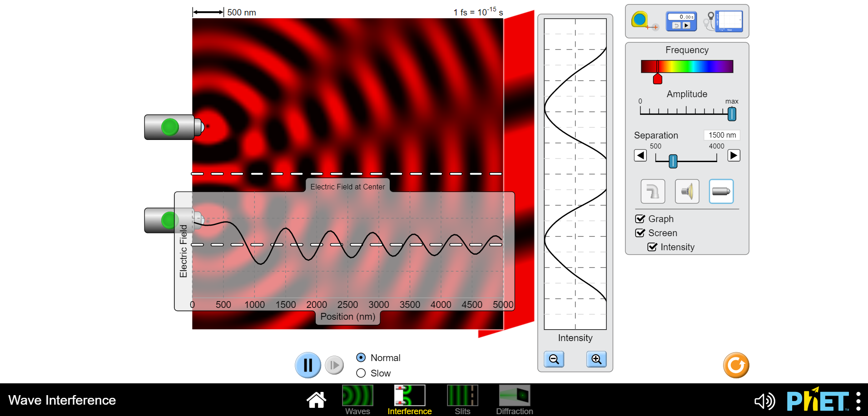The height and width of the screenshot is (416, 868).
Task: Open the Diffraction screen icon
Action: pos(514,395)
